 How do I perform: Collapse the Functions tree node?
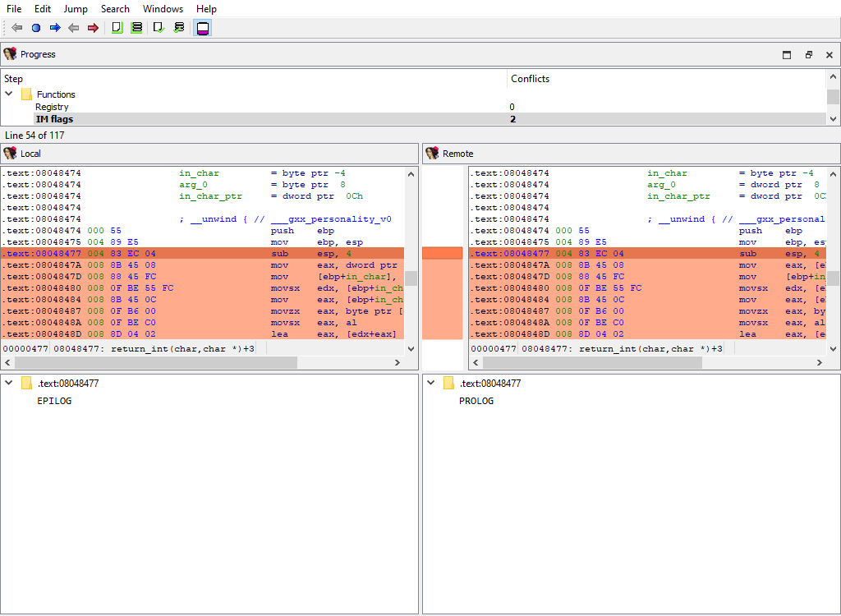10,94
